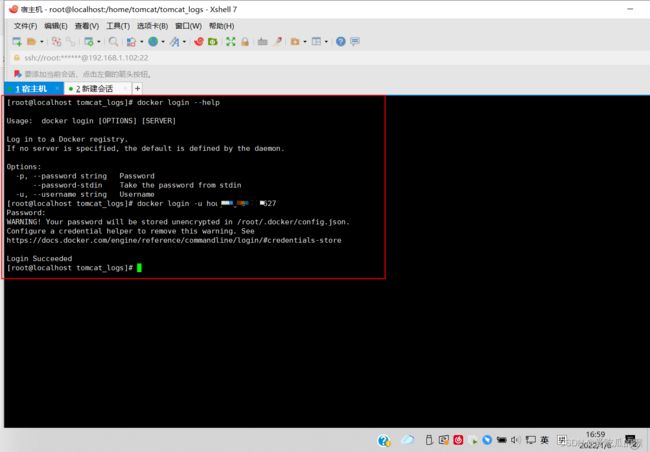Click the highlight pen toolbar icon
650x452 pixels.
coord(278,41)
